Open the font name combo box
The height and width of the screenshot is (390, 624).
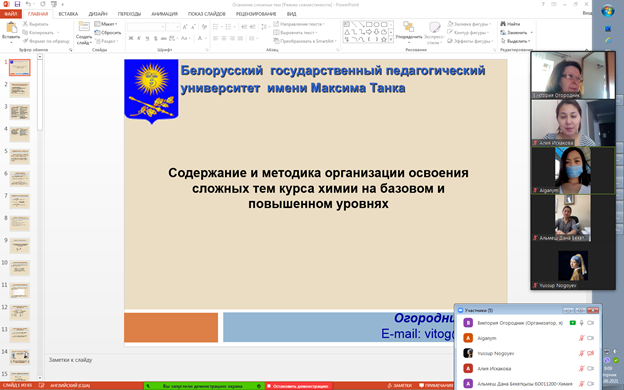click(146, 27)
